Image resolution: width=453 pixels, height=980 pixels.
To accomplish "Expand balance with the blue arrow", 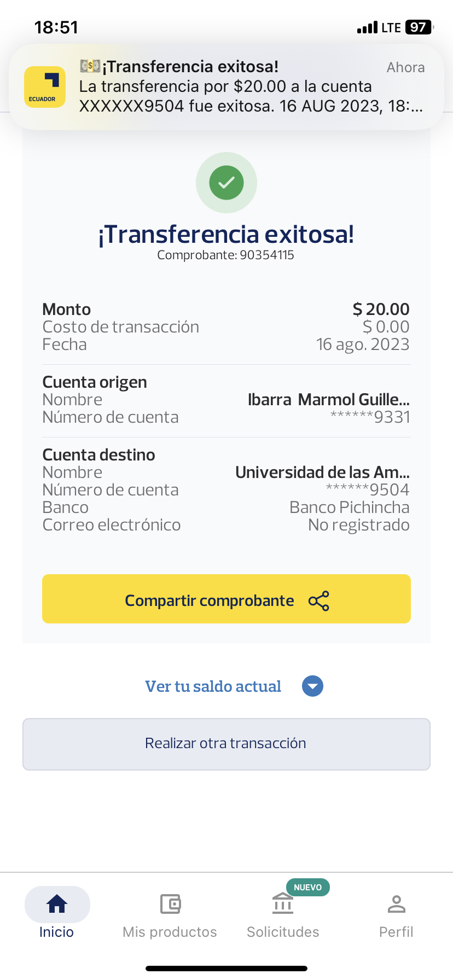I will 312,686.
